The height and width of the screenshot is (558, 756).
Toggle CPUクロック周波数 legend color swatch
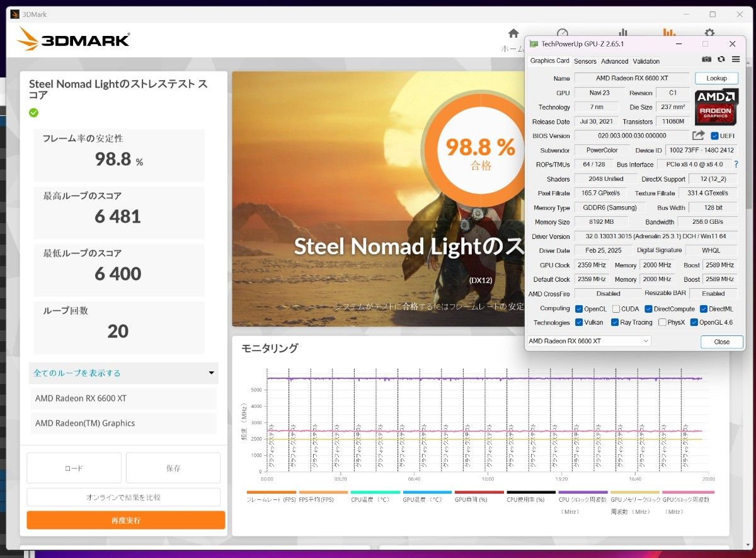tap(583, 492)
